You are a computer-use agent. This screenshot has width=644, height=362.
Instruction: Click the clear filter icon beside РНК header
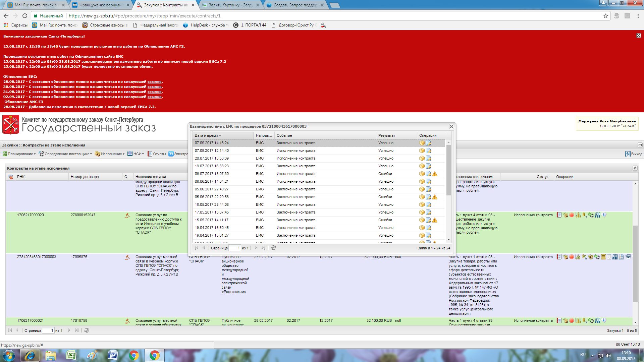(x=10, y=177)
